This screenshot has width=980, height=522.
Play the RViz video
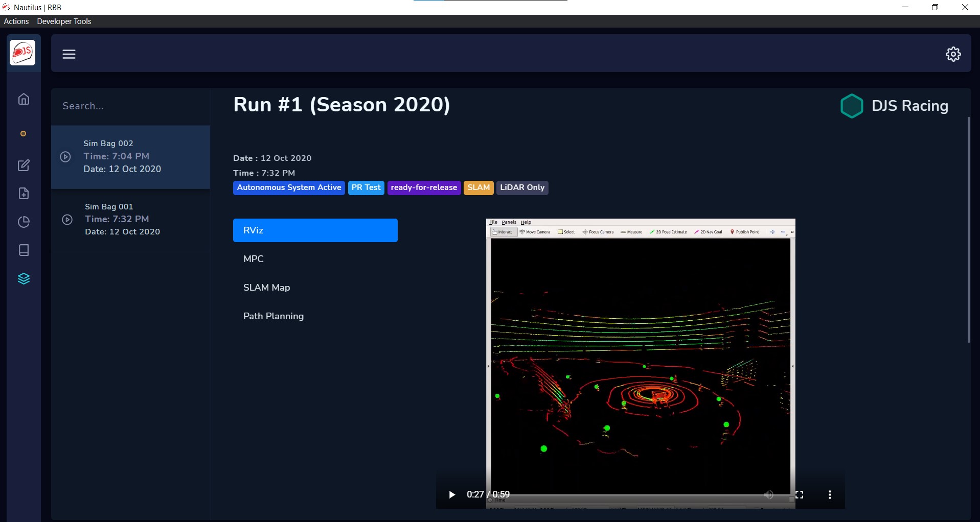click(451, 494)
